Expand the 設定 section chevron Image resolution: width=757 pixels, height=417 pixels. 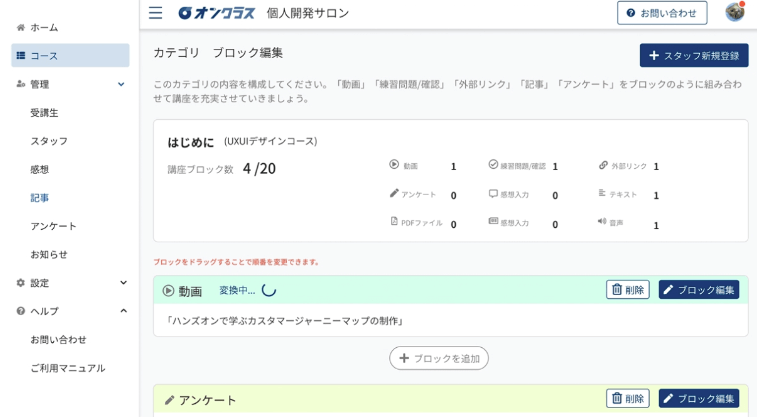(x=124, y=283)
